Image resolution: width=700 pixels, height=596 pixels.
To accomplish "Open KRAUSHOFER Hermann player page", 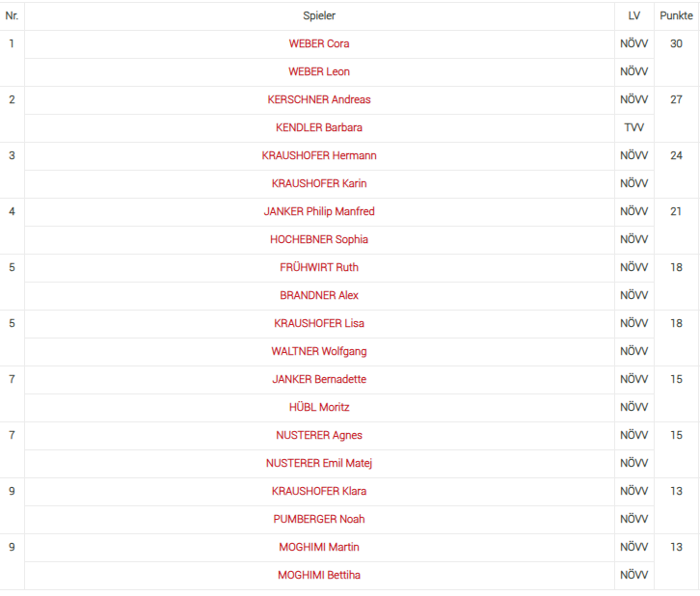I will click(319, 155).
